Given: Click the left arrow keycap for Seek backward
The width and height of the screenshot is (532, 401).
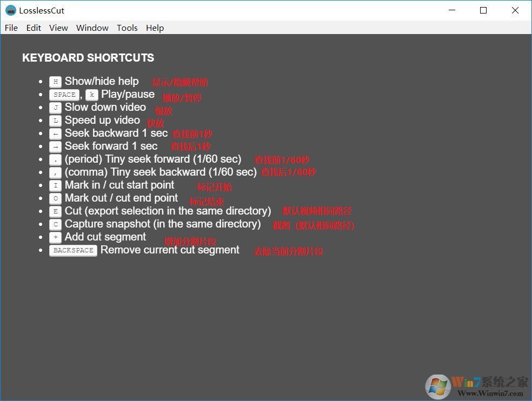Looking at the screenshot, I should [x=56, y=133].
